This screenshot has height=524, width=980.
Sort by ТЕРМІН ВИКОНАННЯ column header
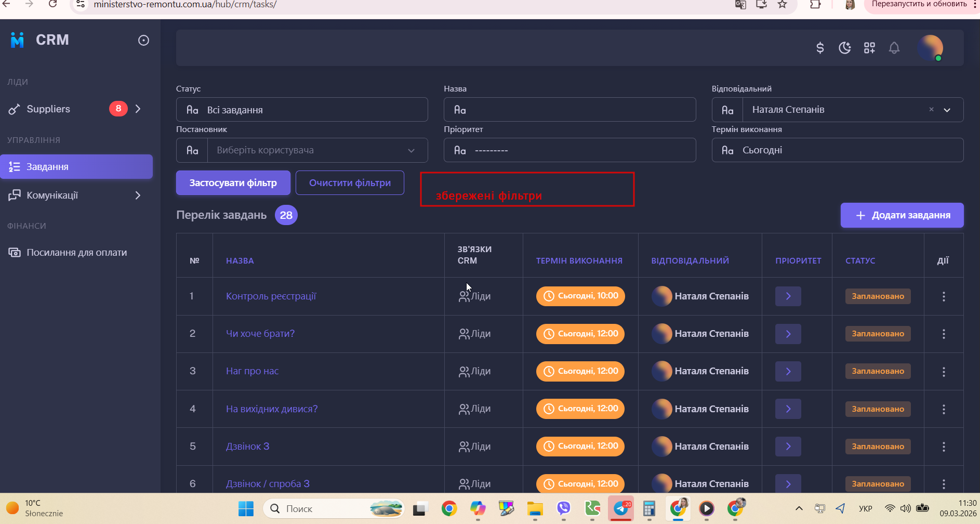point(579,260)
